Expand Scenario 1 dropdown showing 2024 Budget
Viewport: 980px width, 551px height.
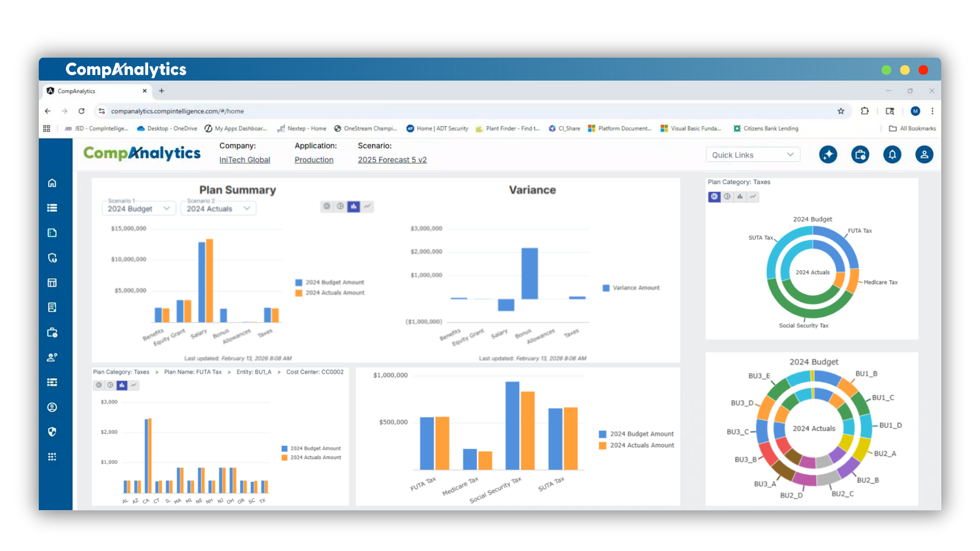pos(139,209)
